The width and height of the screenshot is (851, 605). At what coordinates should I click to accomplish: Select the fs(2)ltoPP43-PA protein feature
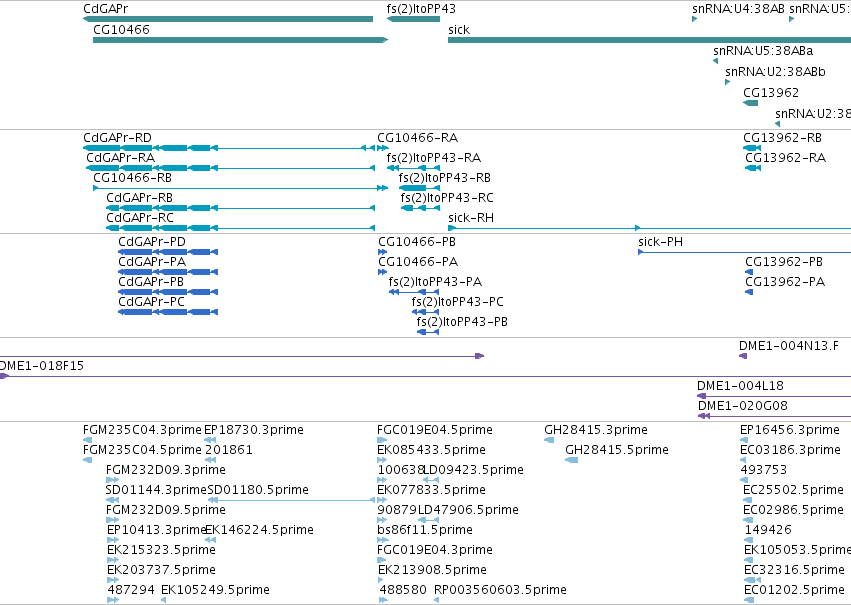point(414,292)
